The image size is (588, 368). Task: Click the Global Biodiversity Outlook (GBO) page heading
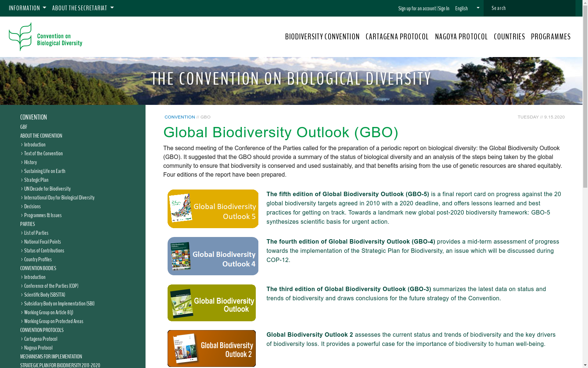click(281, 132)
